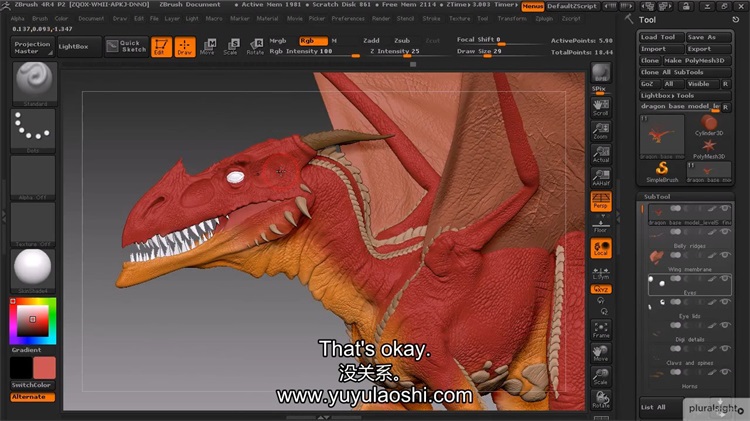Select the Move transform tool in top shelf

(x=208, y=47)
